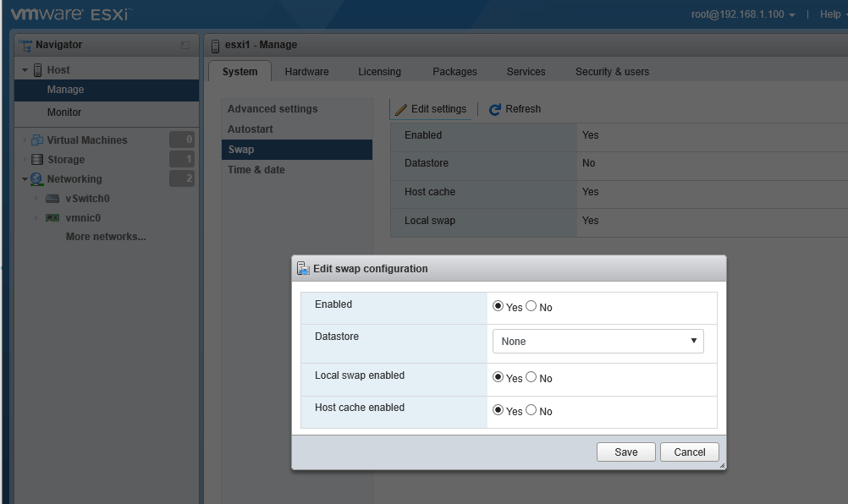Select Yes for Host cache enabled

pyautogui.click(x=498, y=410)
